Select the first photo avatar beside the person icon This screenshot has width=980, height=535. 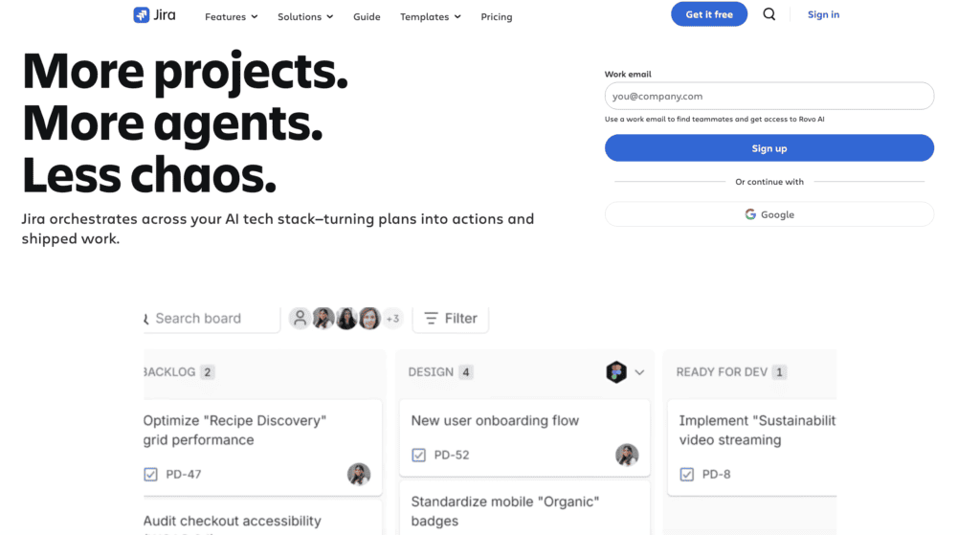pos(323,318)
